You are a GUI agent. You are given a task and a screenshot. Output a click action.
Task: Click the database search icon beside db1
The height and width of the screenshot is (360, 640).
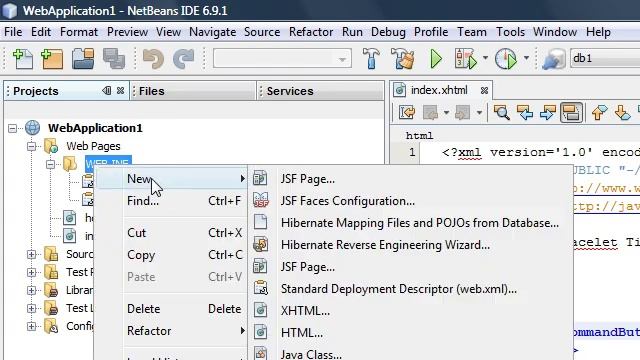tap(554, 59)
